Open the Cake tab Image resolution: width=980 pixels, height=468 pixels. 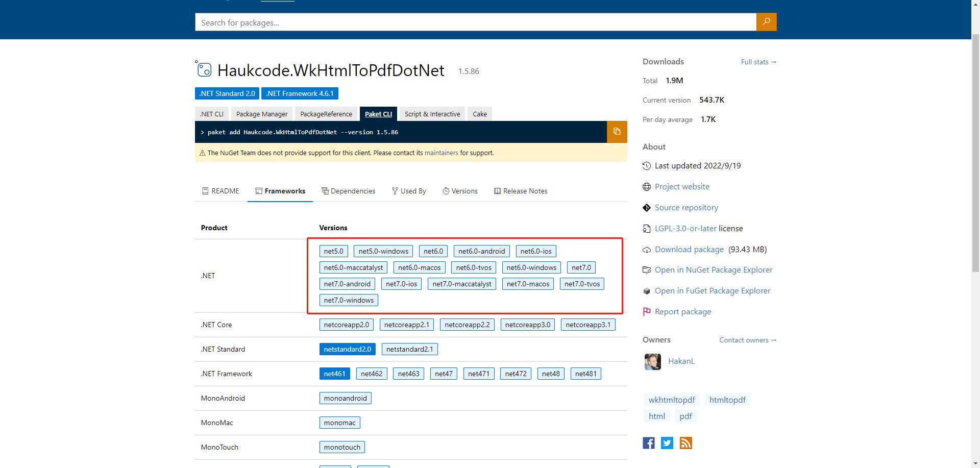coord(480,114)
